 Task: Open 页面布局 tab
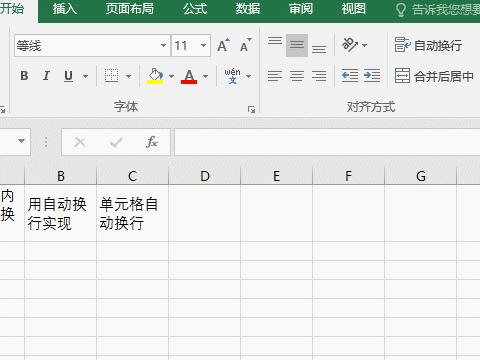130,9
